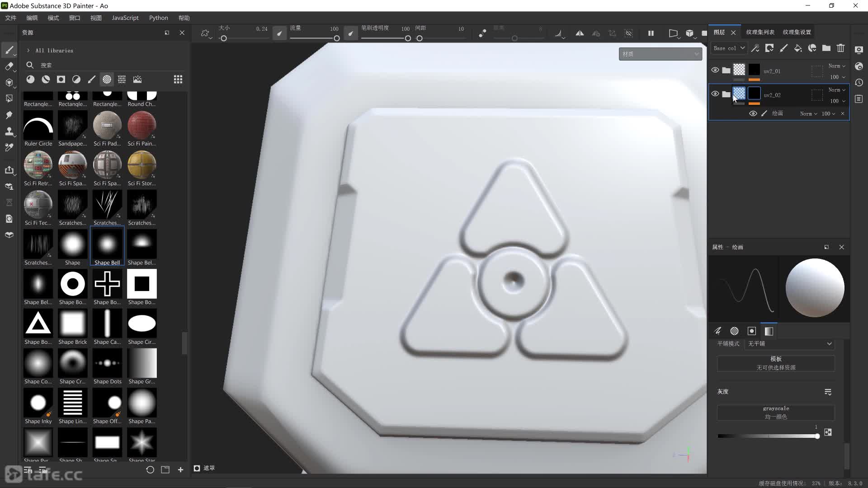
Task: Toggle flow pen pressure button
Action: pos(351,33)
